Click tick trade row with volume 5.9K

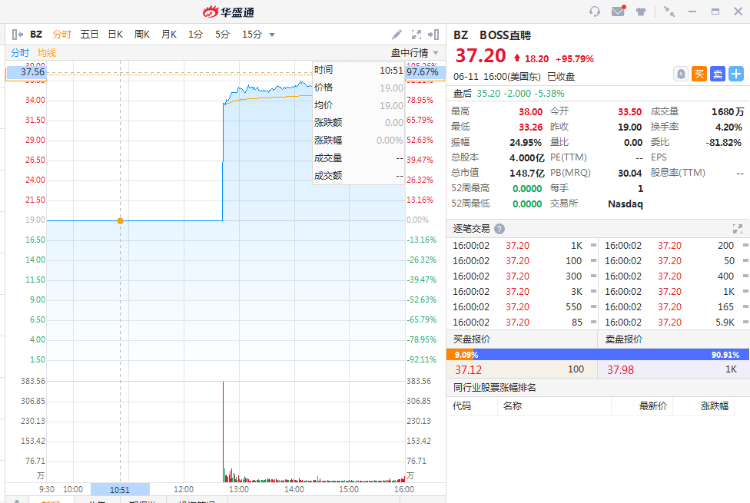tap(675, 323)
